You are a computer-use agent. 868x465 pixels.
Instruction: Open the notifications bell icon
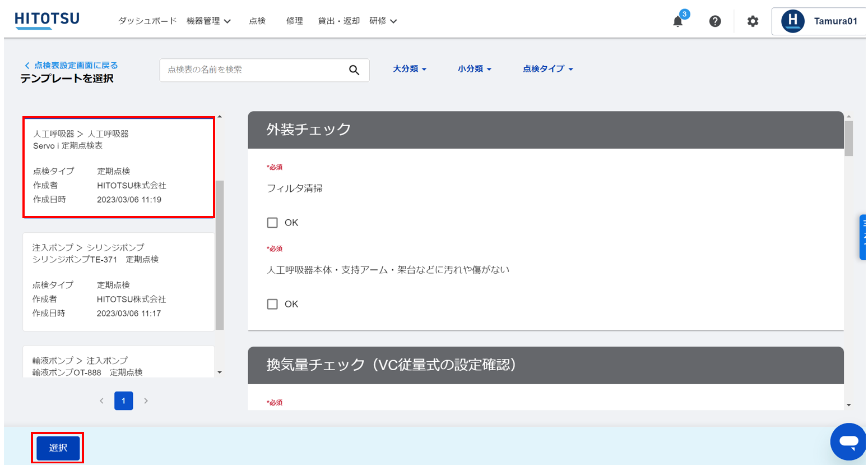point(677,21)
